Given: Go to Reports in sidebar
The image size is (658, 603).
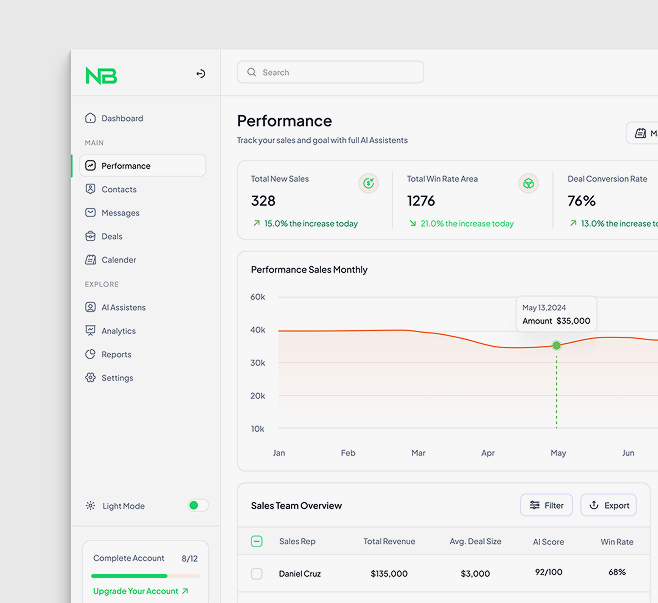Looking at the screenshot, I should tap(116, 354).
